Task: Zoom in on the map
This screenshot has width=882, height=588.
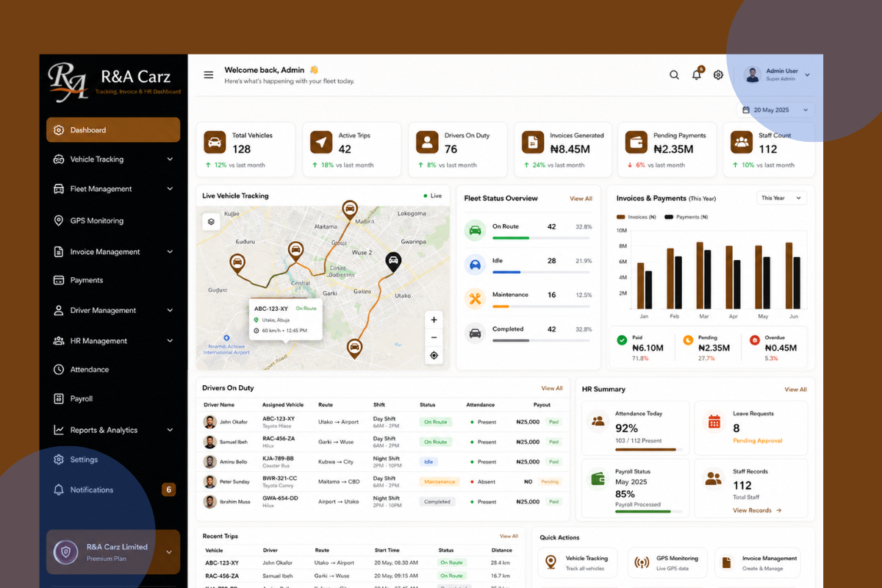Action: click(434, 320)
